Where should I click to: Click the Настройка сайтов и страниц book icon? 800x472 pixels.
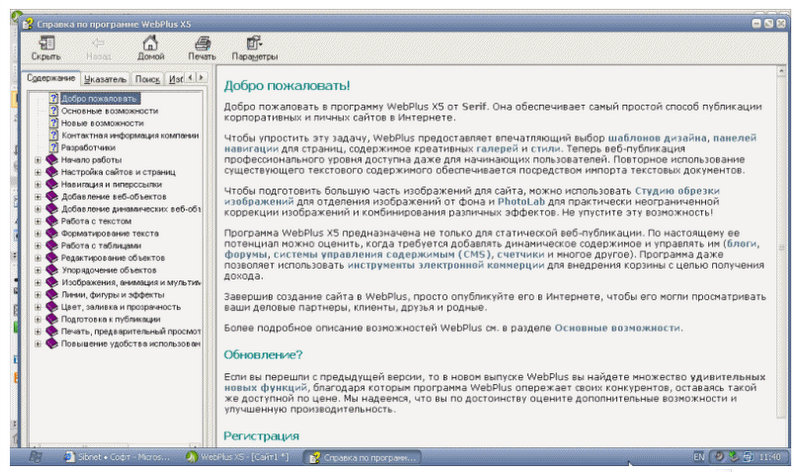point(52,171)
